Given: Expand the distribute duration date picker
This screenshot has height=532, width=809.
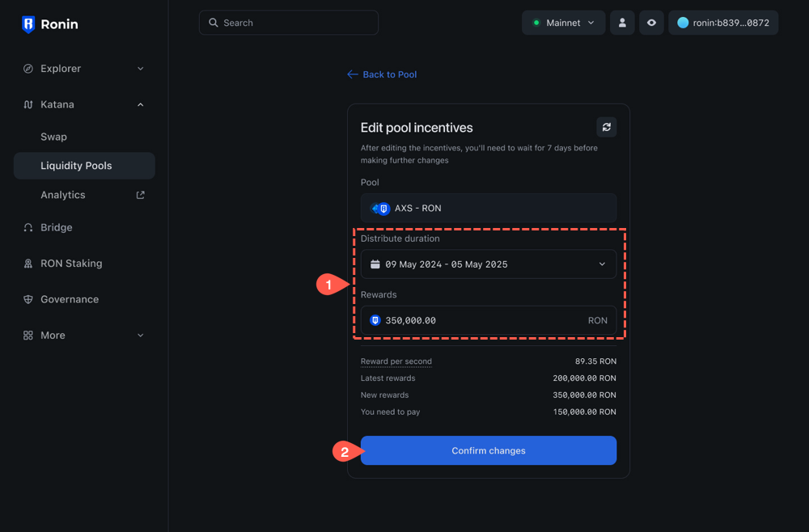Looking at the screenshot, I should click(x=602, y=264).
